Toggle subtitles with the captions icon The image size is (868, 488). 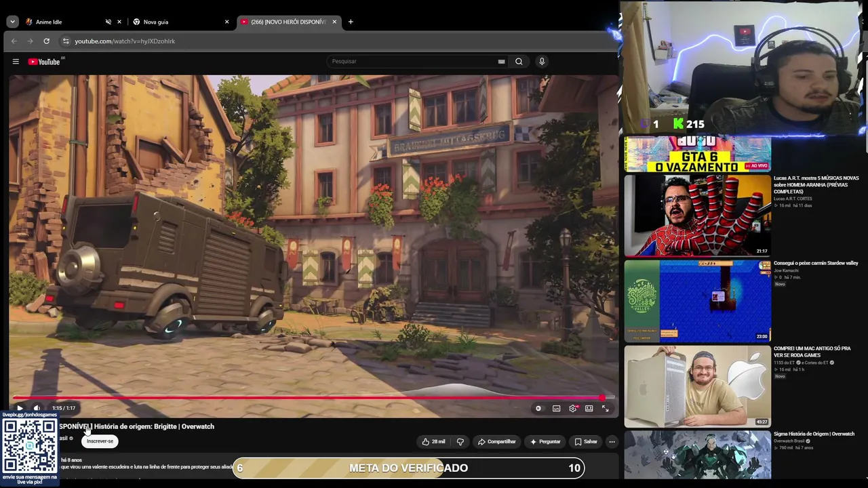click(x=556, y=409)
